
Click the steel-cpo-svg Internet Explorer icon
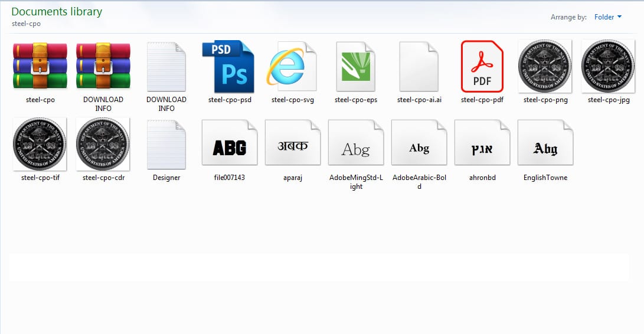(292, 66)
